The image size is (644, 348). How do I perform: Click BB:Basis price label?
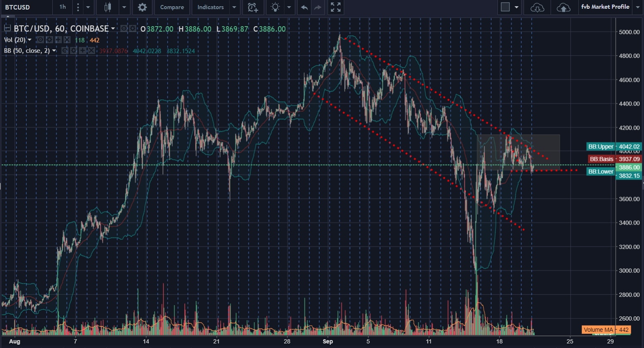[601, 159]
